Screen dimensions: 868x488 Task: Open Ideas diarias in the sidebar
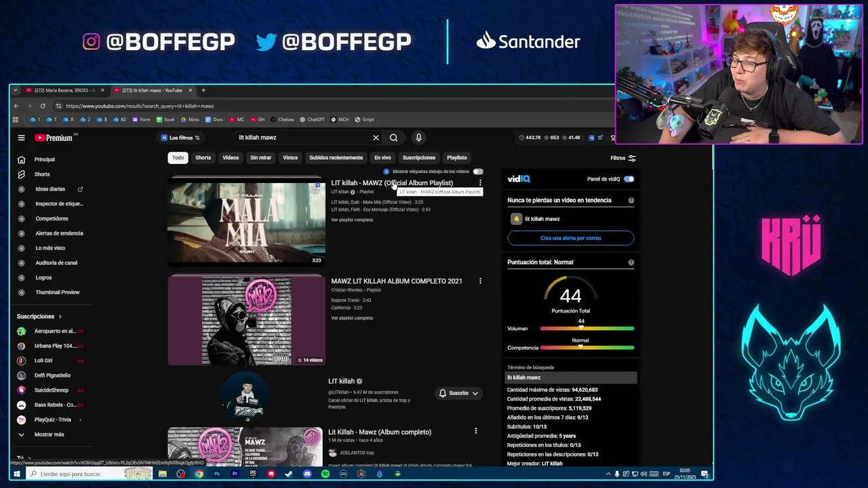(50, 189)
